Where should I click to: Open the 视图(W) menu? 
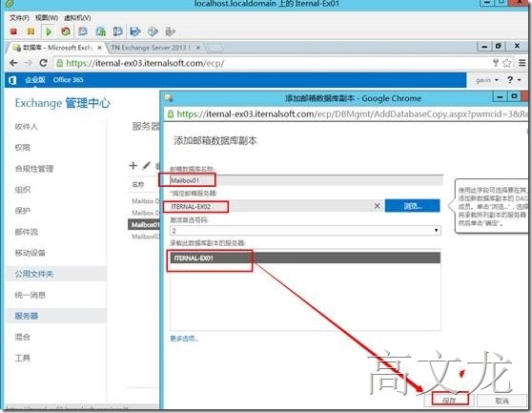(47, 18)
